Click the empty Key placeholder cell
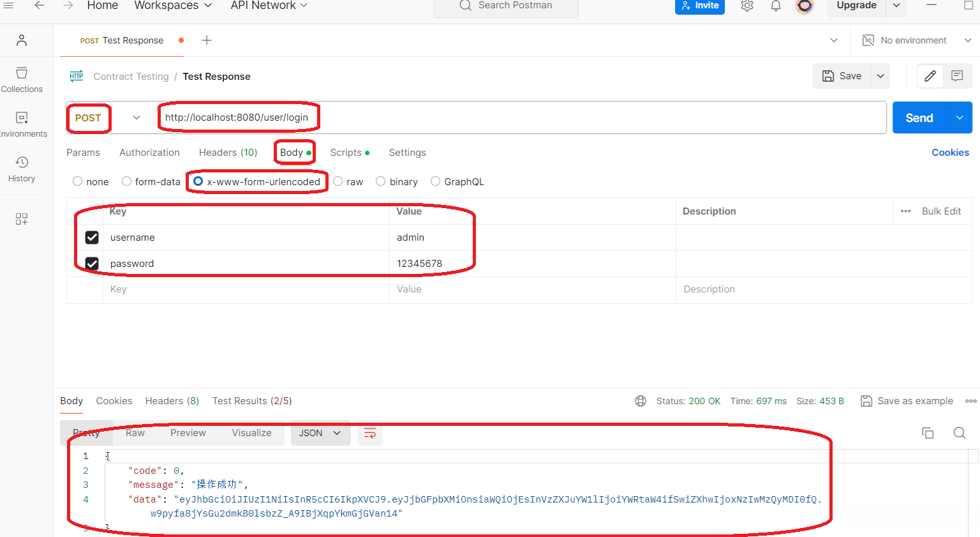 [246, 289]
